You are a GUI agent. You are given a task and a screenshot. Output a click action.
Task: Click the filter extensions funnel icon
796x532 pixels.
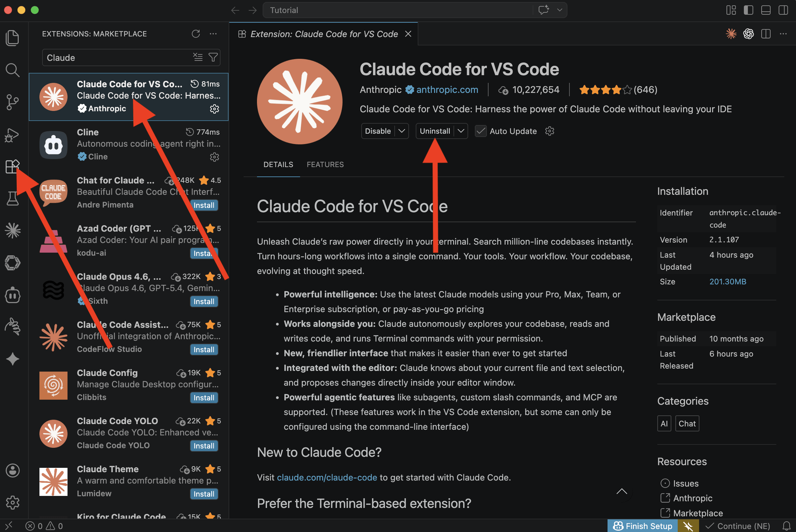(213, 57)
